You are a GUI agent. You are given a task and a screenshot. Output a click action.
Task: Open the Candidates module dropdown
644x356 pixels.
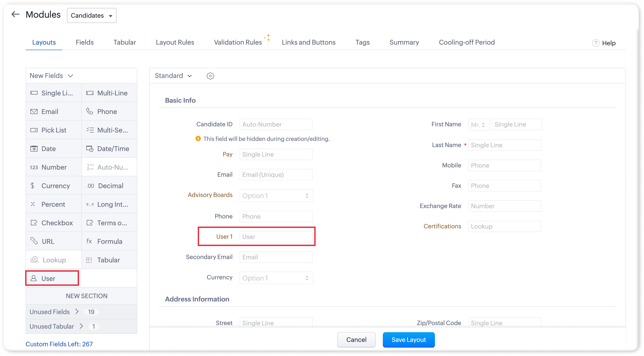click(x=92, y=15)
